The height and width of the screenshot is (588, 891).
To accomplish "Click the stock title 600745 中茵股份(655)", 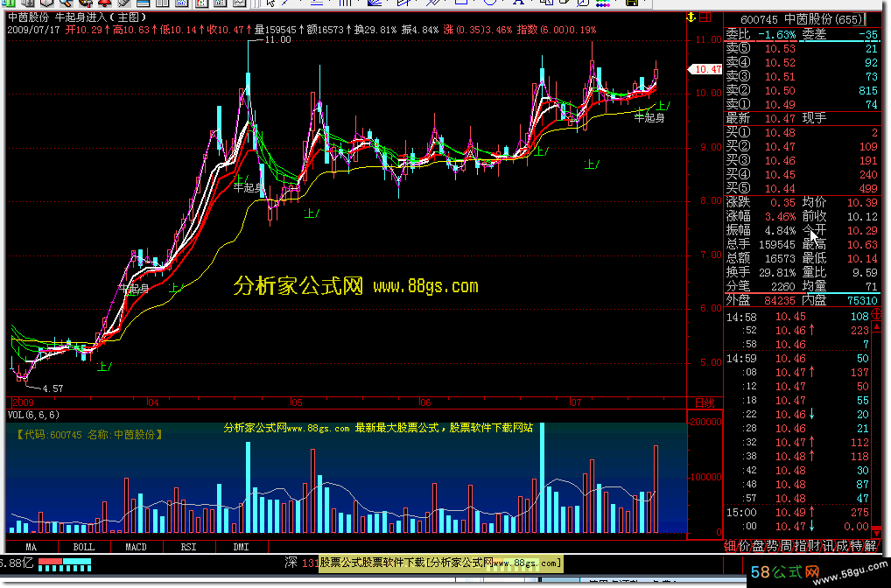I will 801,19.
